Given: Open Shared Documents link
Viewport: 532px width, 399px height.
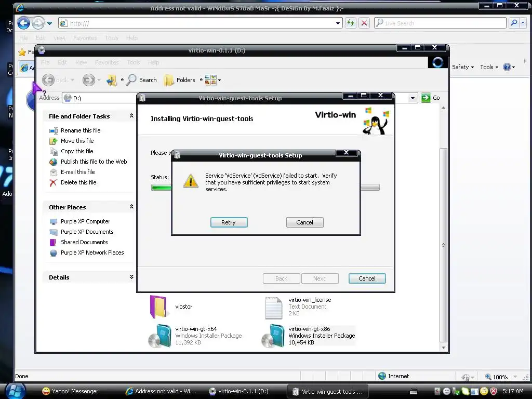Looking at the screenshot, I should (x=84, y=242).
